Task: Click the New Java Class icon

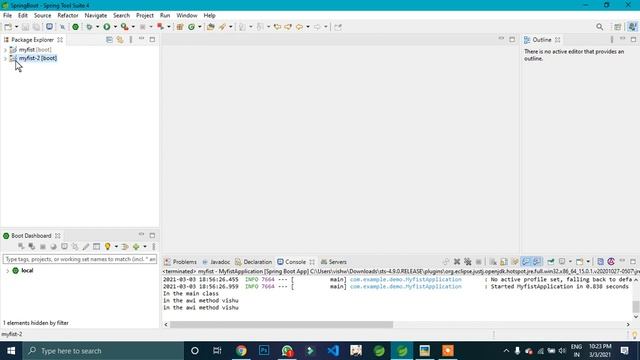Action: coord(191,27)
